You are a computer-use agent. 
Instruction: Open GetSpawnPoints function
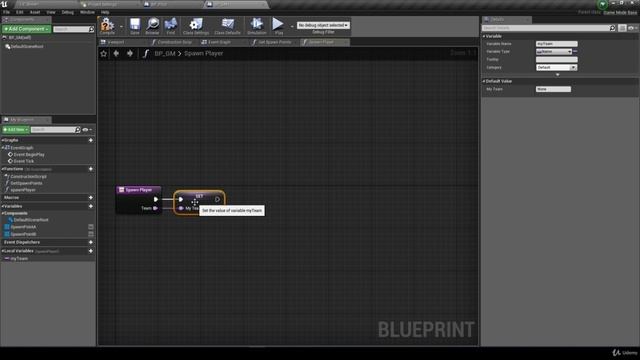[26, 183]
